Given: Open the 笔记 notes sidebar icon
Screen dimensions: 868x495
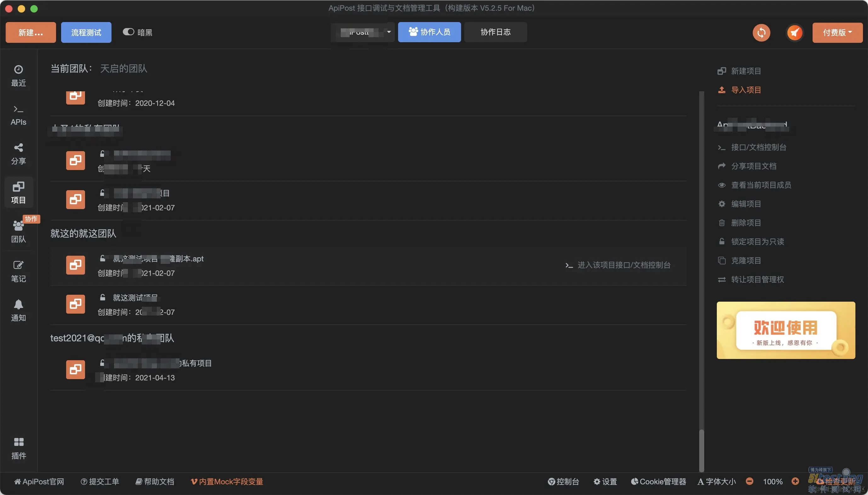Looking at the screenshot, I should coord(18,271).
